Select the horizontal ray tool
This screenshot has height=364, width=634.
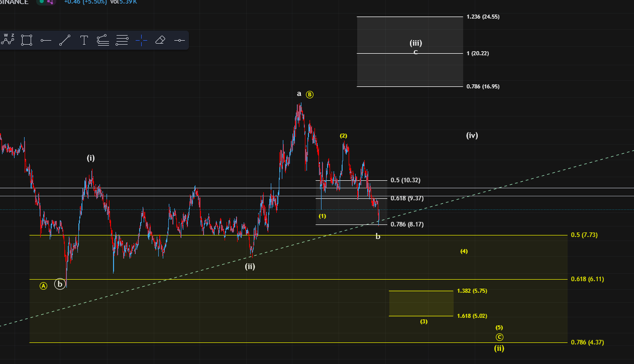[46, 40]
